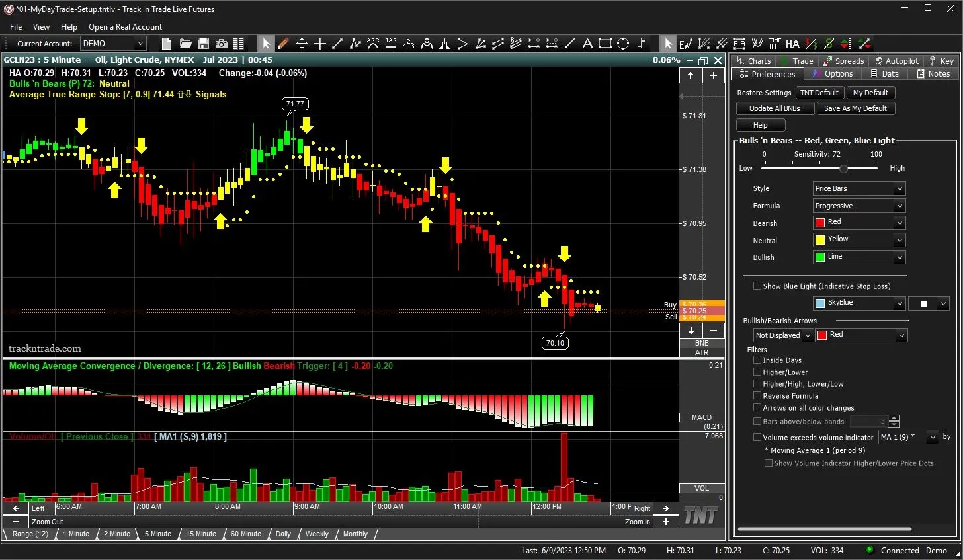Select the 15 Minute timeframe tab
This screenshot has width=963, height=560.
(x=200, y=534)
